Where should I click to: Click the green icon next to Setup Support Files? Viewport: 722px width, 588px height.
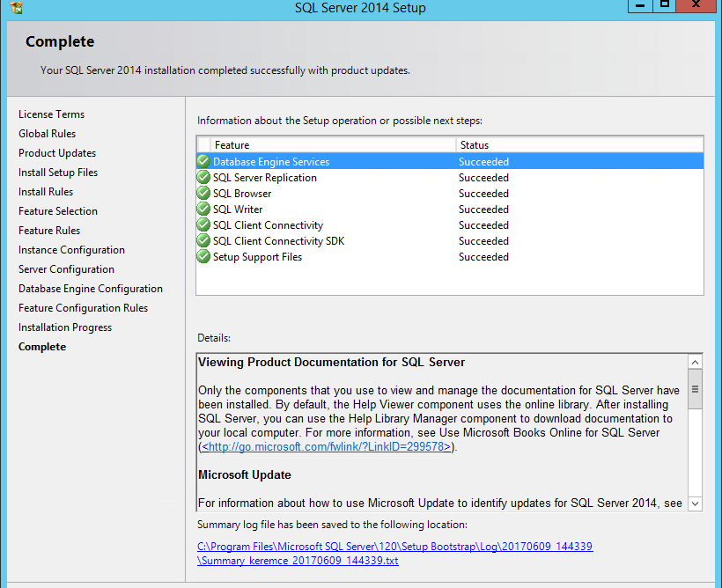203,256
